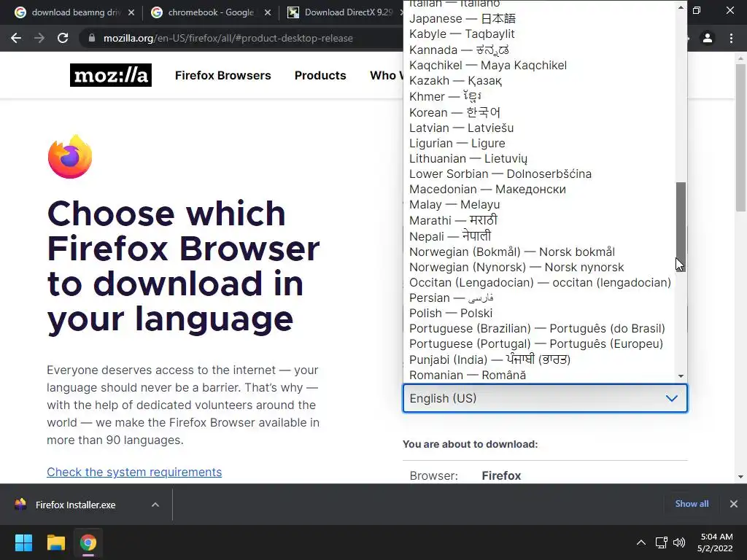Show all downloads

pos(692,504)
